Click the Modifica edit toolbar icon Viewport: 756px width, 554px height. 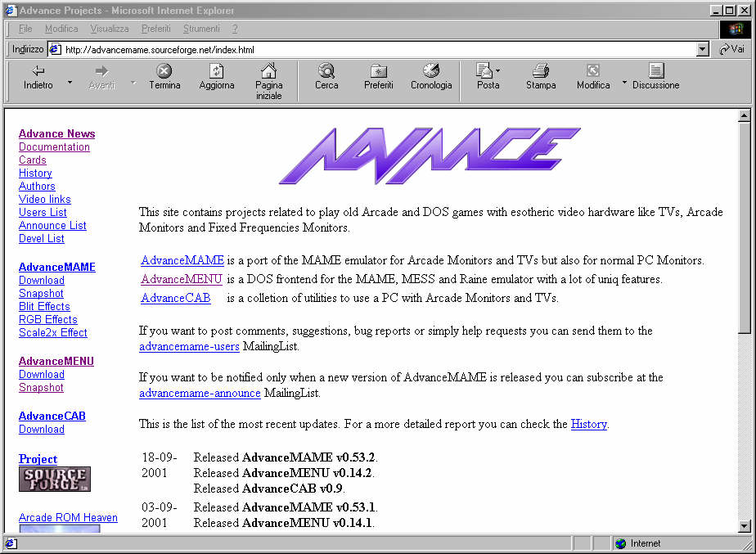coord(593,78)
